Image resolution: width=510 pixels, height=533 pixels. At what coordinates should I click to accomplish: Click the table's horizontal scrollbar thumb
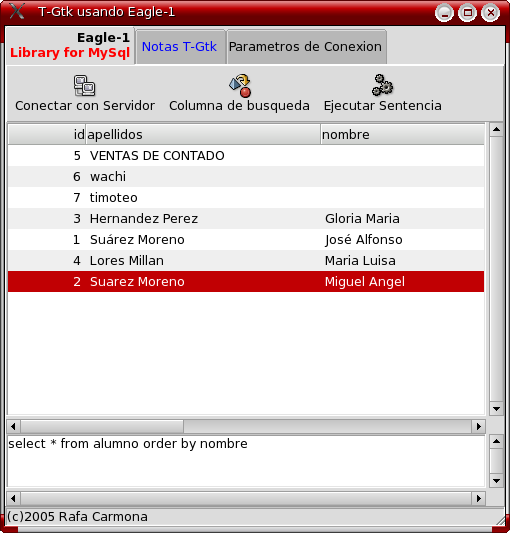102,426
